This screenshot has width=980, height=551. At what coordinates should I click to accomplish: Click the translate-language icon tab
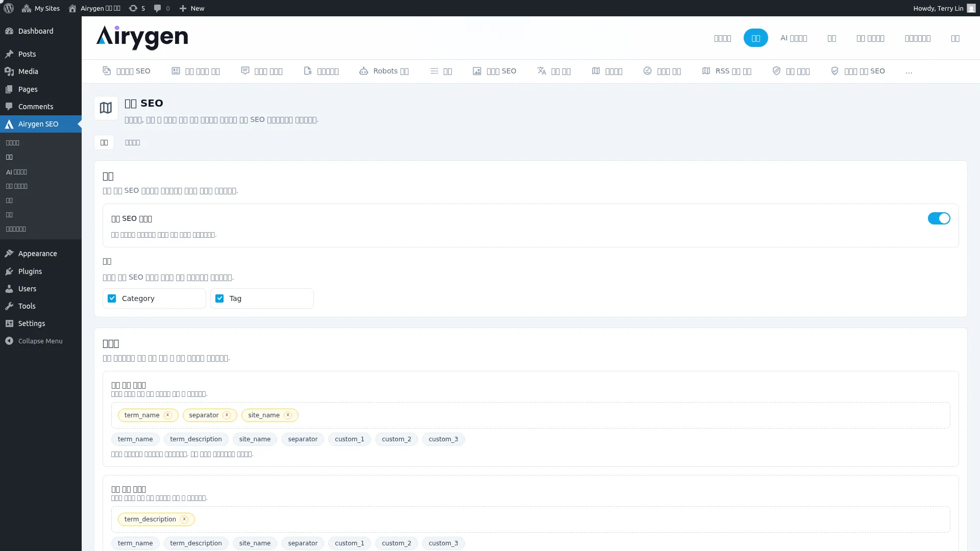[x=542, y=71]
